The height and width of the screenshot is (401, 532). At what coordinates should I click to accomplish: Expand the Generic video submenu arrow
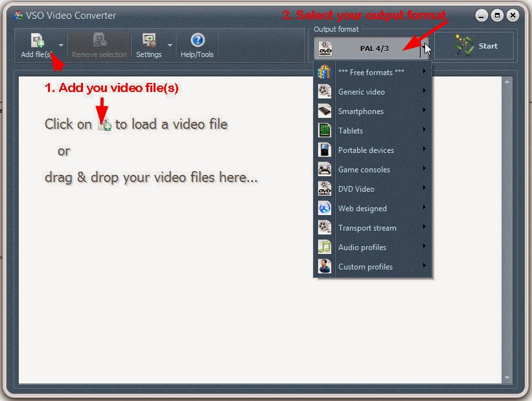tap(424, 91)
